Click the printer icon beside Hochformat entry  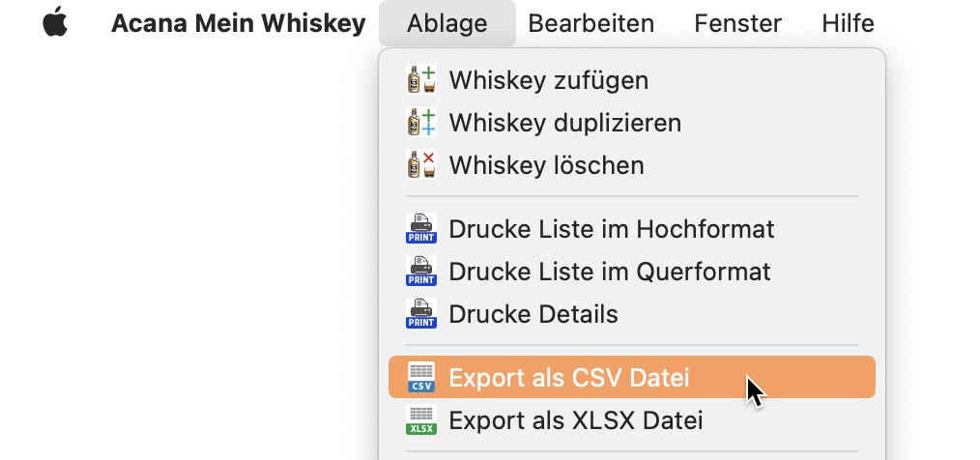point(420,229)
